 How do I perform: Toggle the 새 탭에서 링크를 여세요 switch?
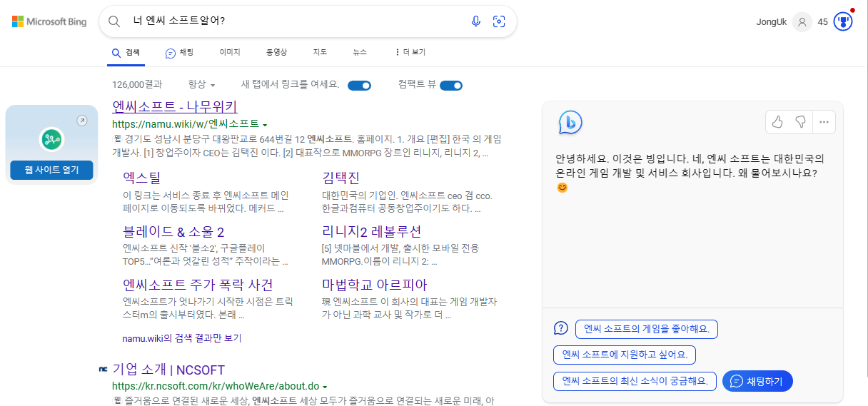pyautogui.click(x=359, y=86)
